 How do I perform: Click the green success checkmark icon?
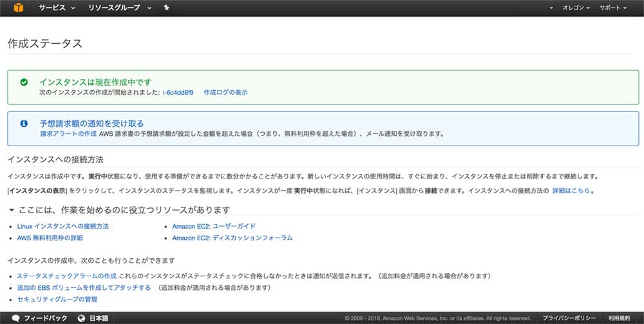pyautogui.click(x=24, y=82)
